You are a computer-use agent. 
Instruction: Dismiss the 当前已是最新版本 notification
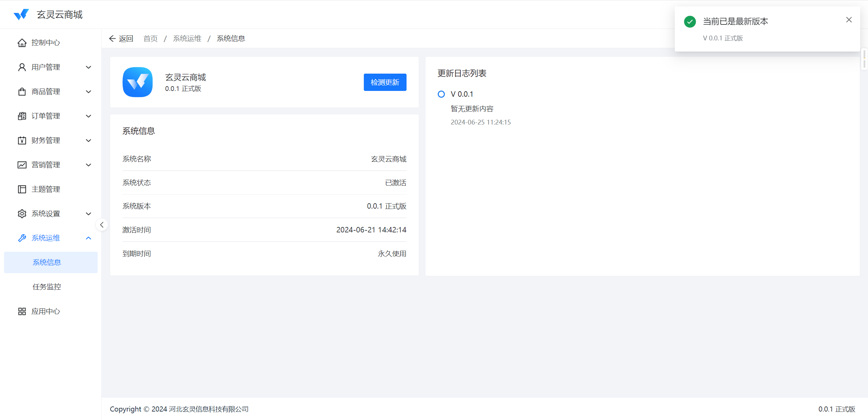tap(849, 20)
